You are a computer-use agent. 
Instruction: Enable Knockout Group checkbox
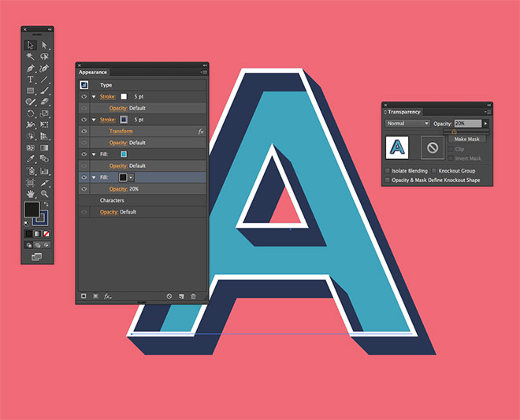click(434, 171)
